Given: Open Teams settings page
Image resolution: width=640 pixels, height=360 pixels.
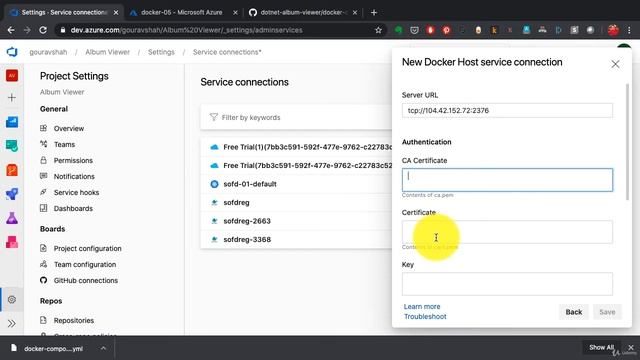Looking at the screenshot, I should (64, 144).
